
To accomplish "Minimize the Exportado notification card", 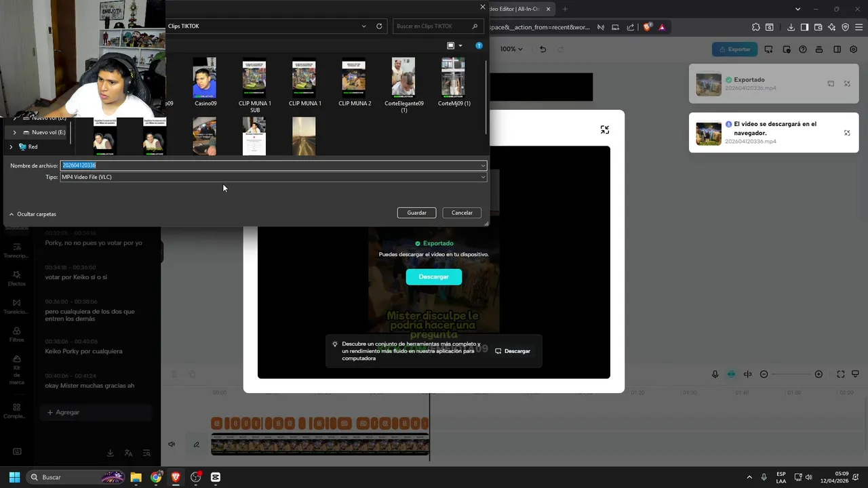I will (x=847, y=84).
